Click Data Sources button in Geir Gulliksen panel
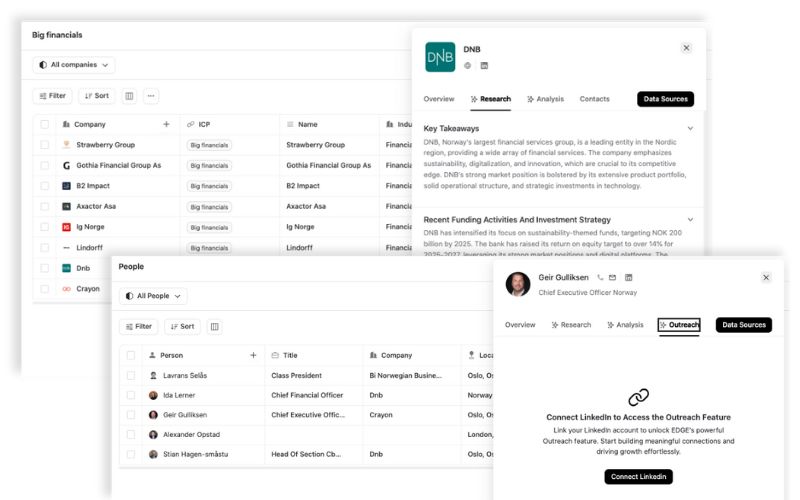Viewport: 800px width, 500px height. pos(744,325)
